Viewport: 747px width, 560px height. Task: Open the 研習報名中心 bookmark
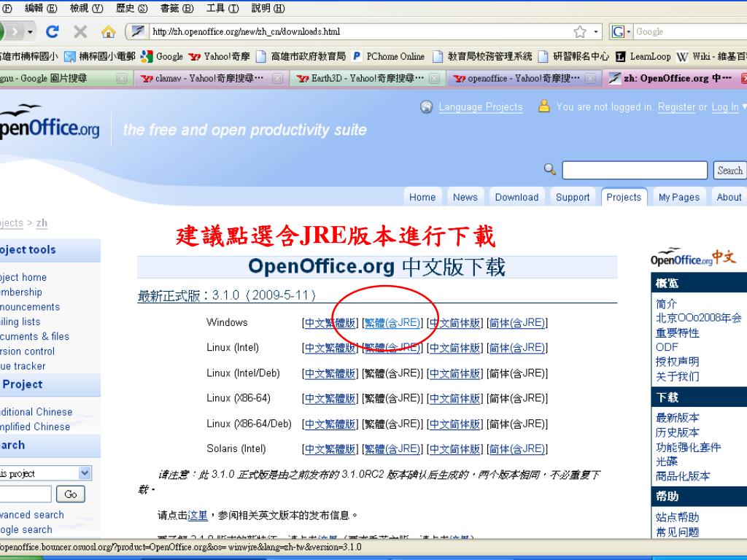pos(573,56)
